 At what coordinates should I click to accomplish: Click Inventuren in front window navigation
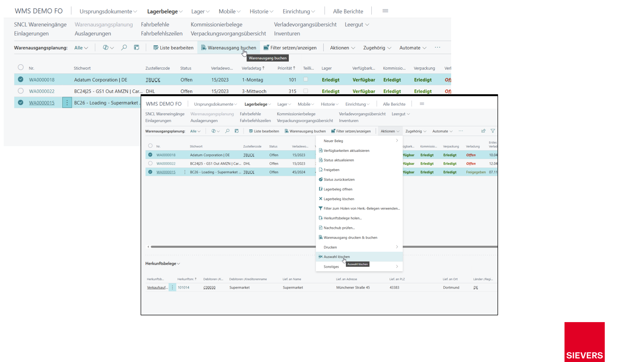point(348,121)
